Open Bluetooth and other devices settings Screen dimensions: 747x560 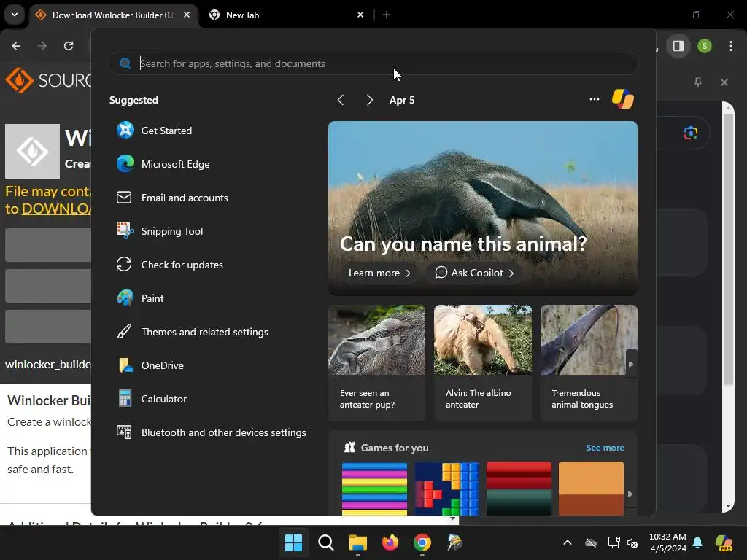pos(212,432)
